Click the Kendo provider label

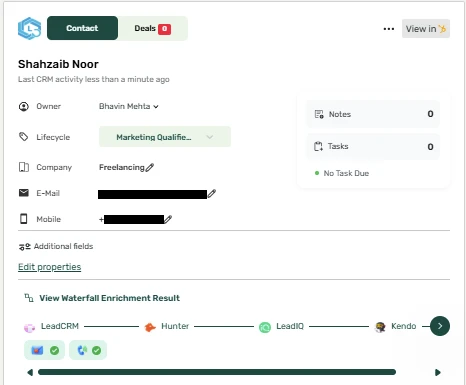[404, 326]
